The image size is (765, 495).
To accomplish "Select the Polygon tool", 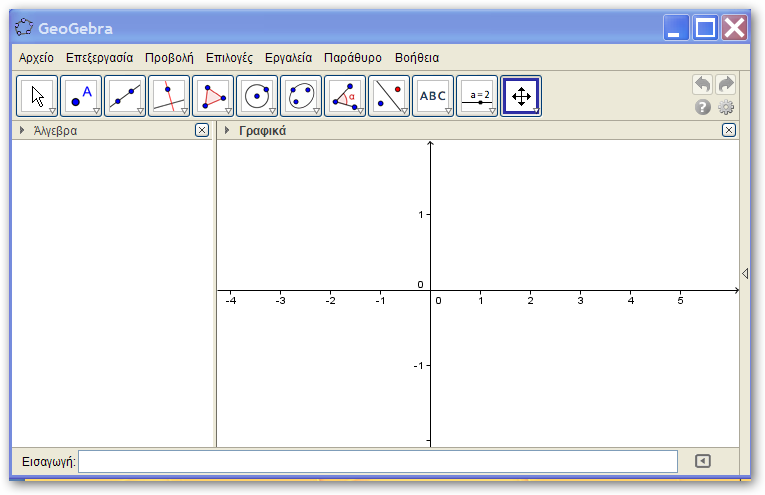I will point(213,96).
